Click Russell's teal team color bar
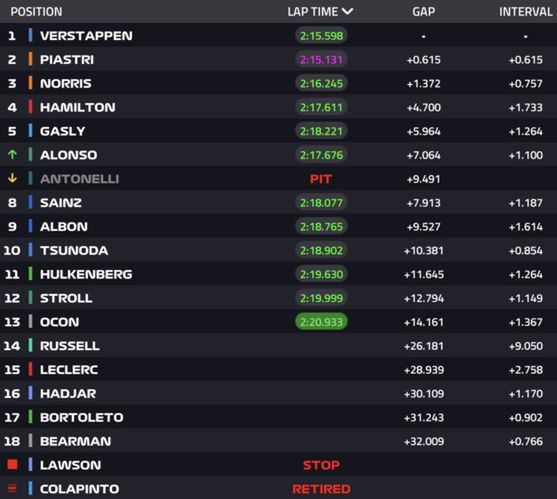Screen dimensions: 557x499 [30, 345]
